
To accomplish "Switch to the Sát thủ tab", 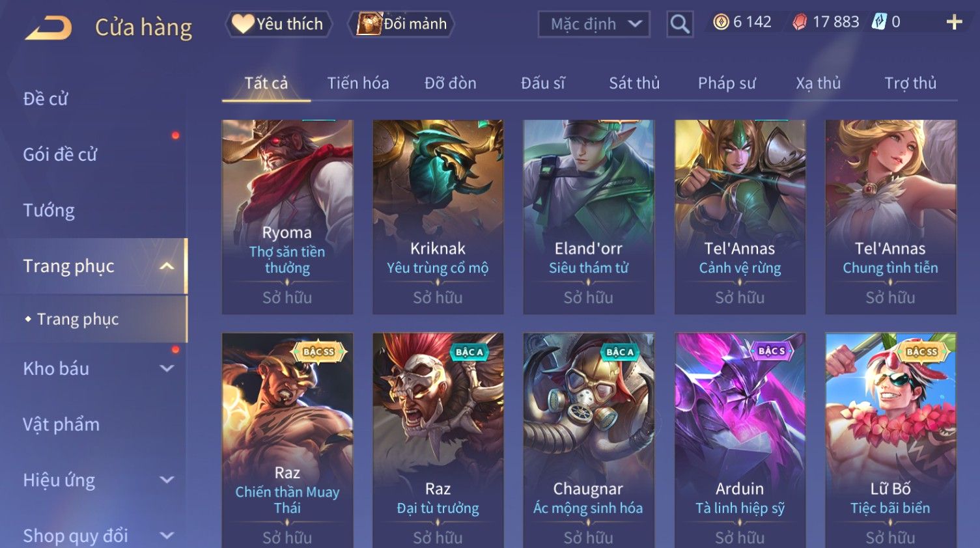I will click(x=634, y=83).
